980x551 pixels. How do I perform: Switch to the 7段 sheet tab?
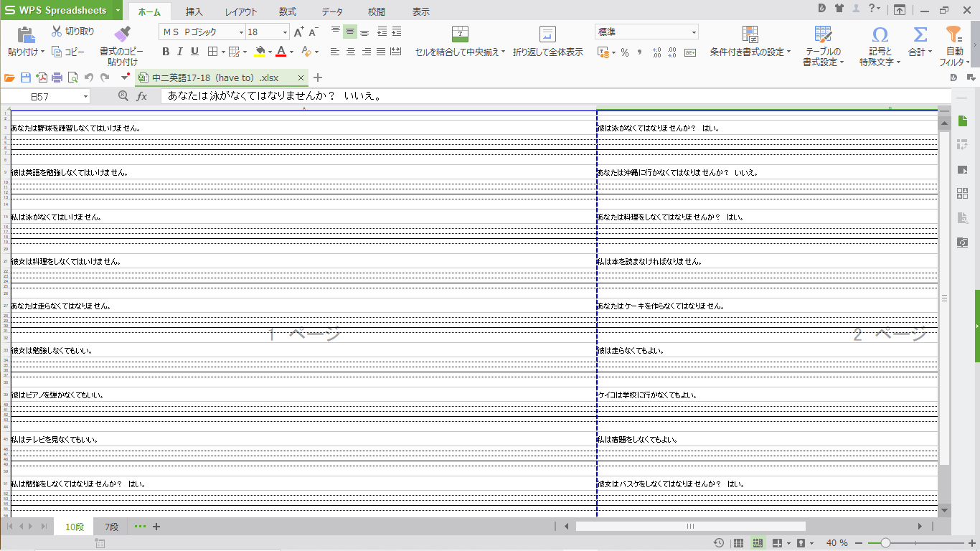[x=111, y=527]
